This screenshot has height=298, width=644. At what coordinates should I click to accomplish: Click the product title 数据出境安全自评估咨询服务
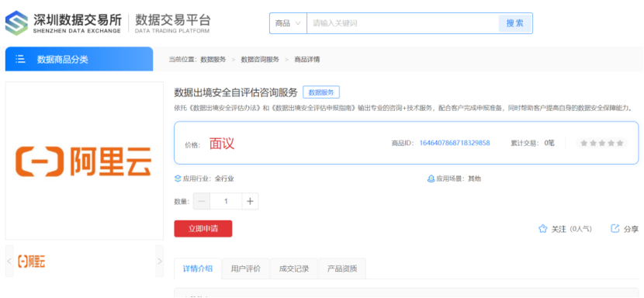[236, 92]
